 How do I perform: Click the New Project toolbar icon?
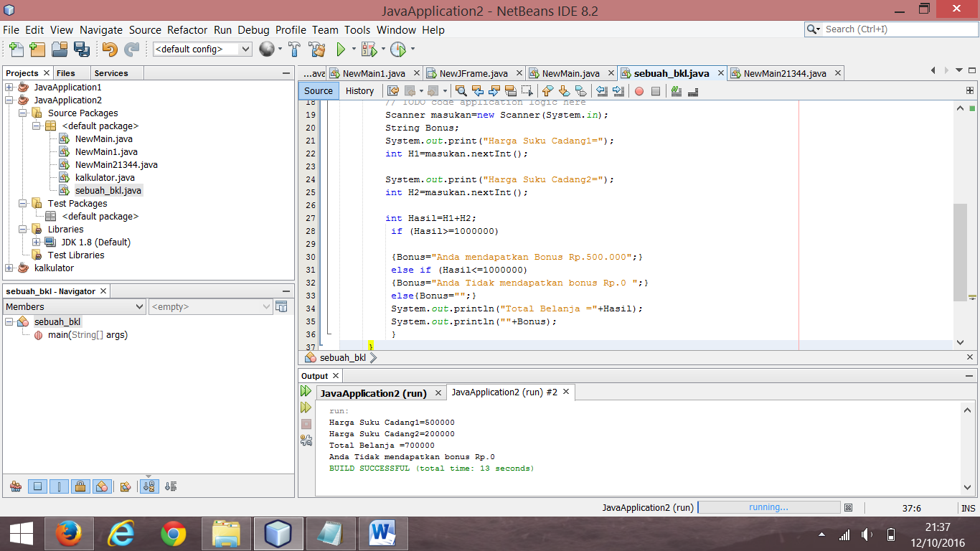pyautogui.click(x=37, y=50)
